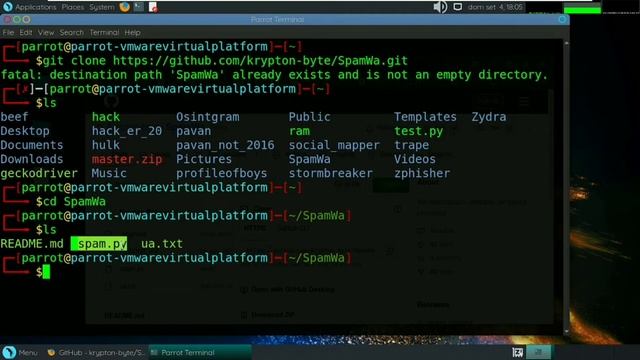
Task: Click the hack_er_20 entry
Action: pos(127,131)
